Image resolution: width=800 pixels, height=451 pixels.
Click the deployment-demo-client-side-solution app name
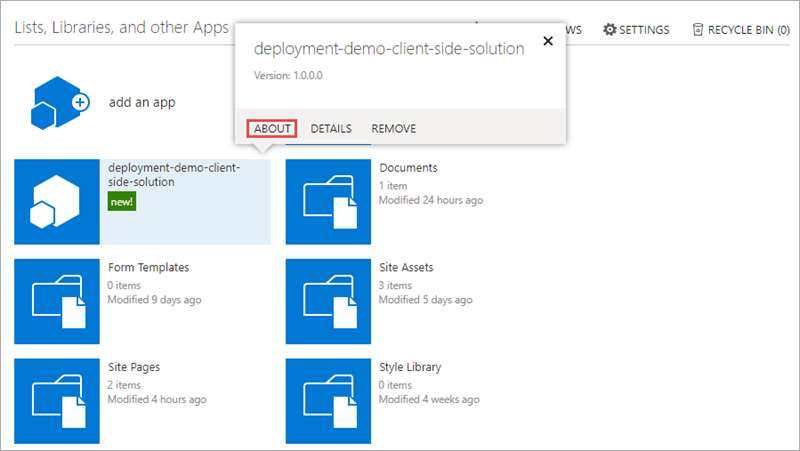click(174, 174)
